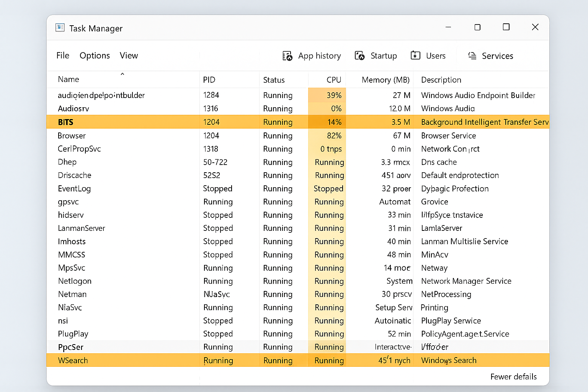Click the Windows Search description
588x392 pixels.
[449, 360]
